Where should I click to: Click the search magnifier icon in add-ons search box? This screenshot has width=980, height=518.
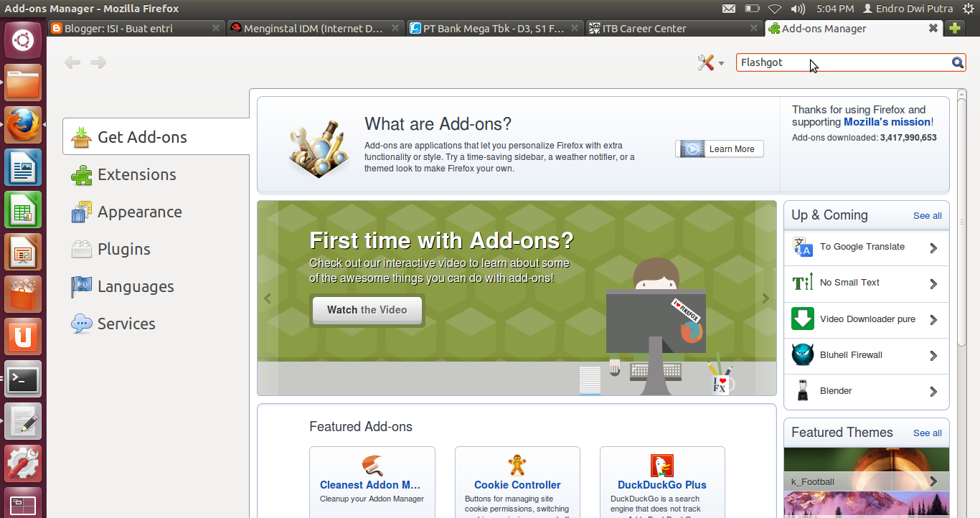(957, 62)
